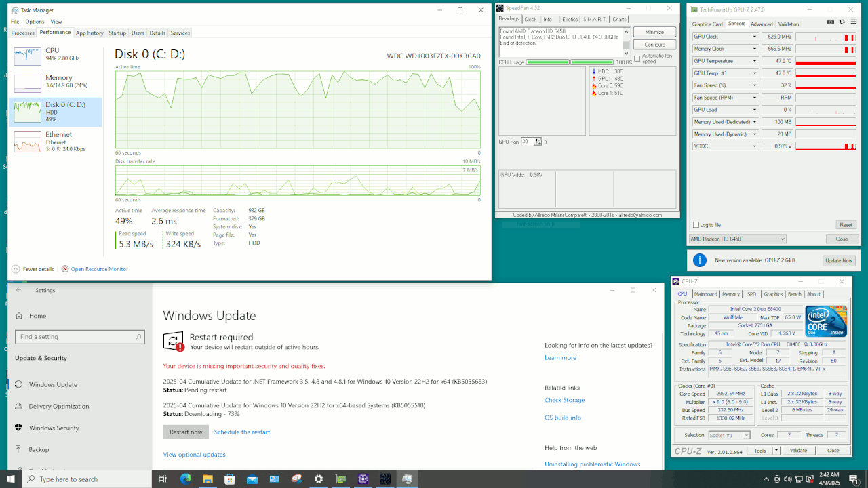Click the Configure button in SpeedFan

[x=654, y=45]
